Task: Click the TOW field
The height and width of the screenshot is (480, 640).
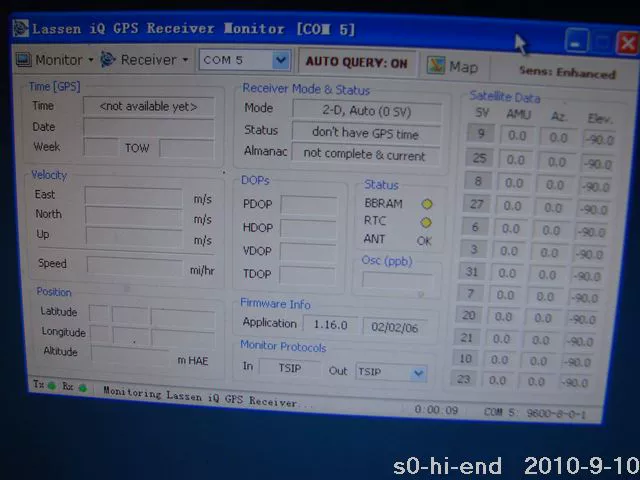Action: (187, 148)
